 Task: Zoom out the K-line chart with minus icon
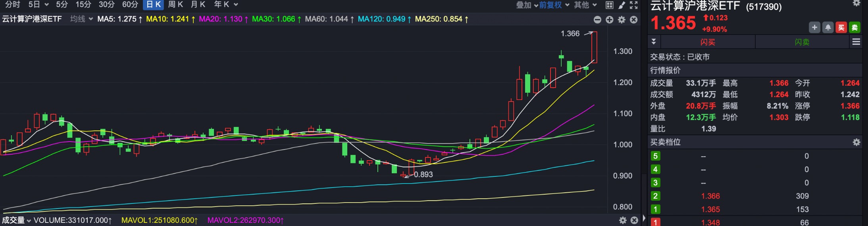click(597, 19)
